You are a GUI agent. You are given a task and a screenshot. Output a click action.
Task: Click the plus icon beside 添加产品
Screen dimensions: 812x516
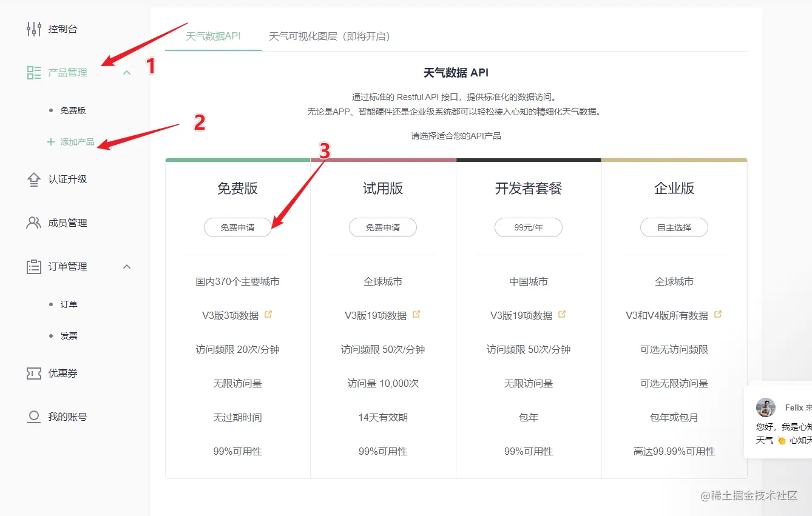coord(51,142)
